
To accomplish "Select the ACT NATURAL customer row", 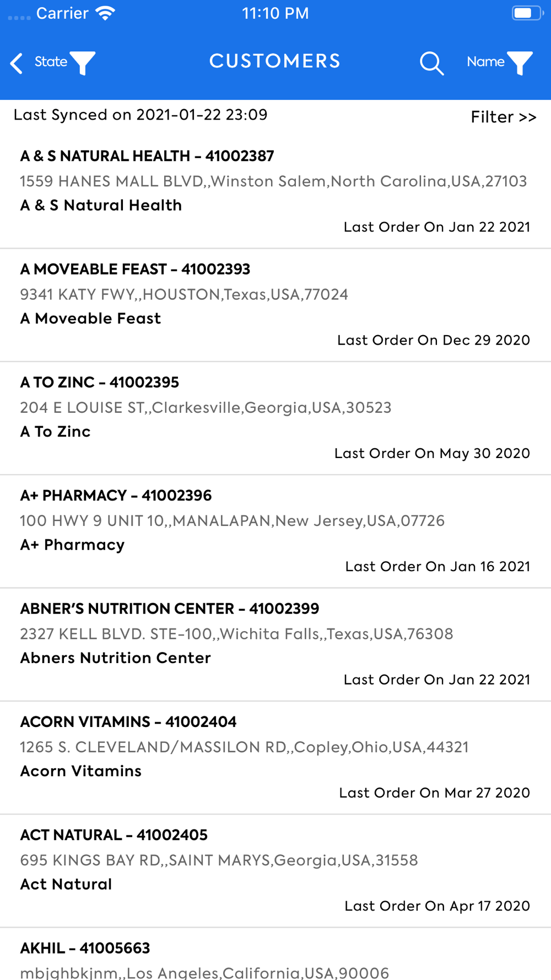I will tap(275, 871).
